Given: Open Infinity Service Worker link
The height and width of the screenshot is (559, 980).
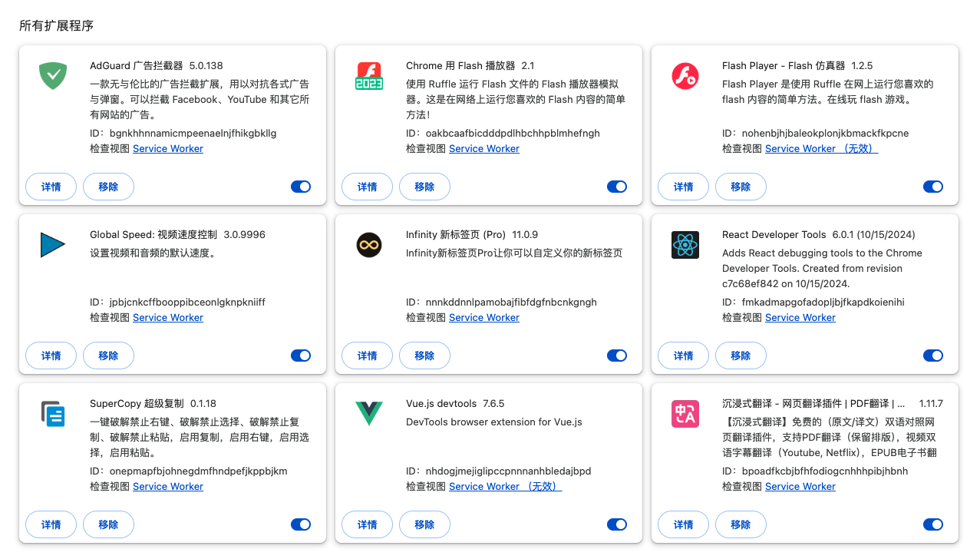Looking at the screenshot, I should pos(484,317).
